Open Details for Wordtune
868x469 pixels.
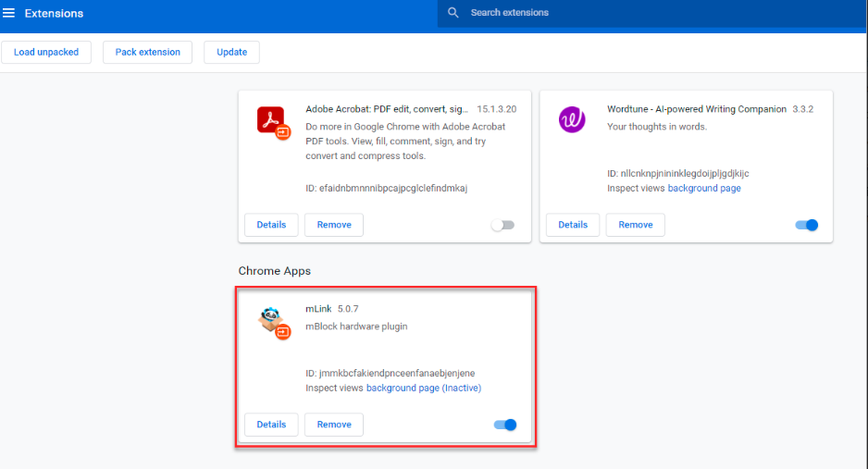click(x=573, y=225)
